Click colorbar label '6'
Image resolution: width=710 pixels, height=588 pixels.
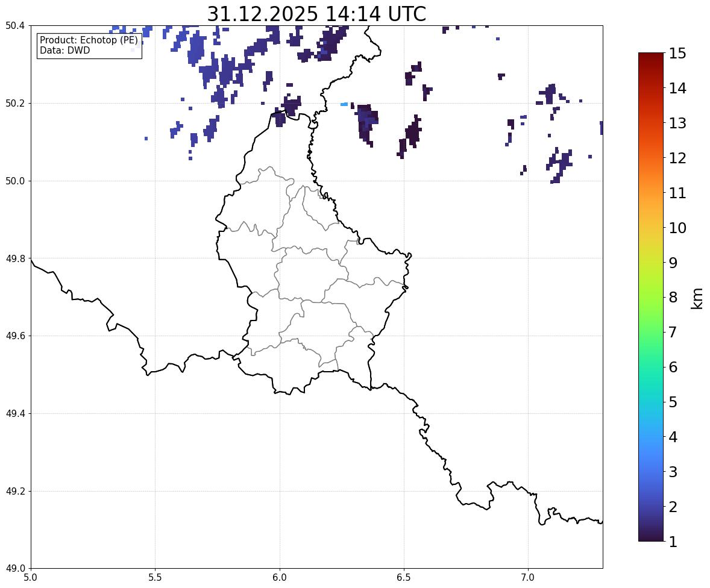coord(673,367)
